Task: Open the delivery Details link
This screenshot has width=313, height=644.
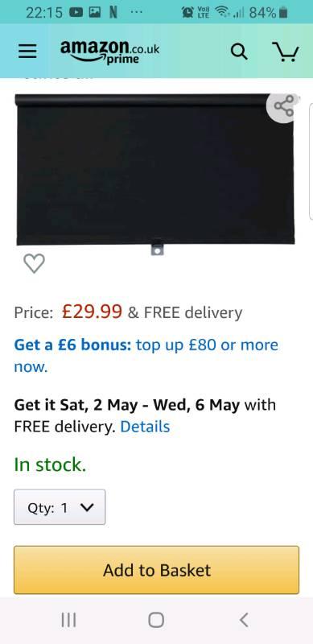Action: [145, 427]
